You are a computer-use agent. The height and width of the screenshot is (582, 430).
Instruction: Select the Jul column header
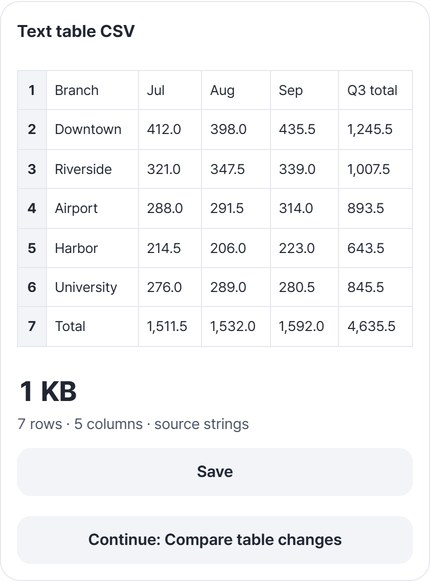coord(170,90)
